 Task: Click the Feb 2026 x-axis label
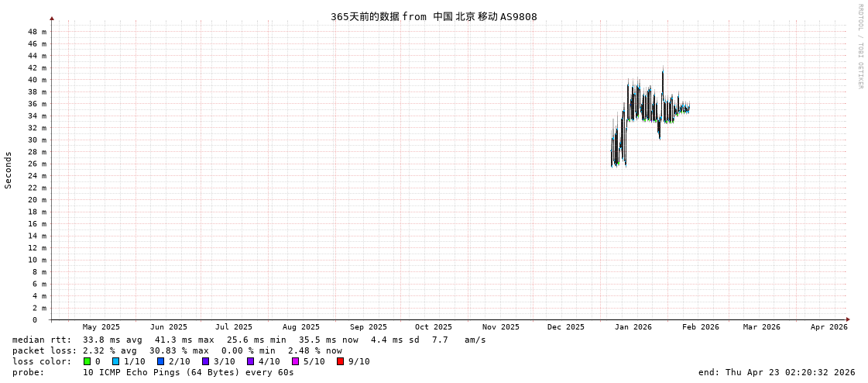pyautogui.click(x=700, y=327)
